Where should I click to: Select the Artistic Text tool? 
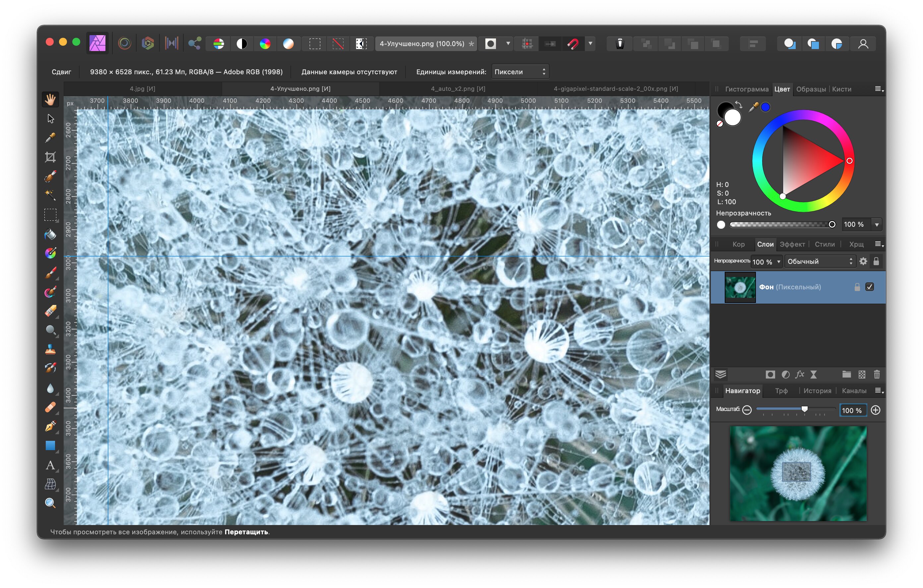coord(50,465)
